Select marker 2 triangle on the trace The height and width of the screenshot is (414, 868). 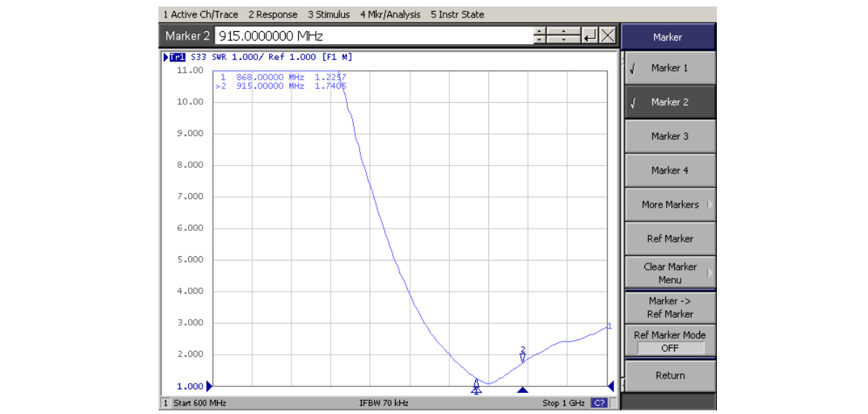(x=523, y=357)
